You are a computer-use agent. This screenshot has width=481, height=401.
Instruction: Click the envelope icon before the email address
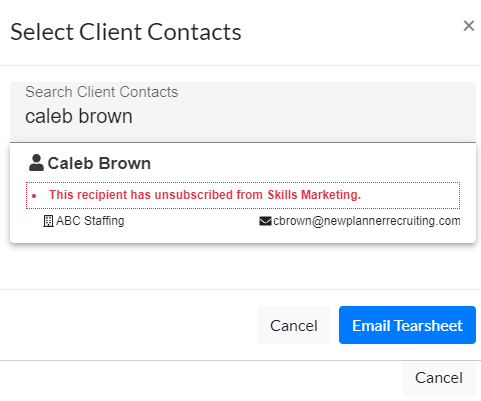(265, 221)
